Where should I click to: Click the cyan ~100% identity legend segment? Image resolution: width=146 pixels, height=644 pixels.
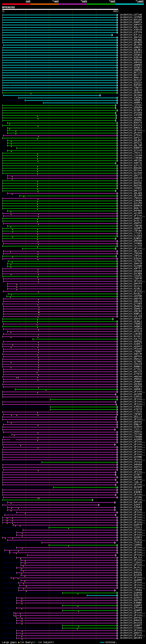130,4
